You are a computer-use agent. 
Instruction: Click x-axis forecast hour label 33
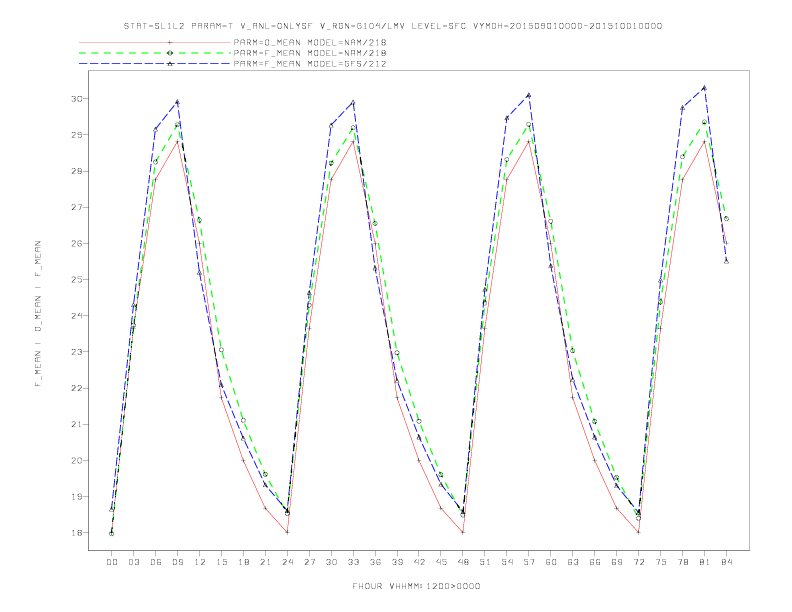click(353, 562)
